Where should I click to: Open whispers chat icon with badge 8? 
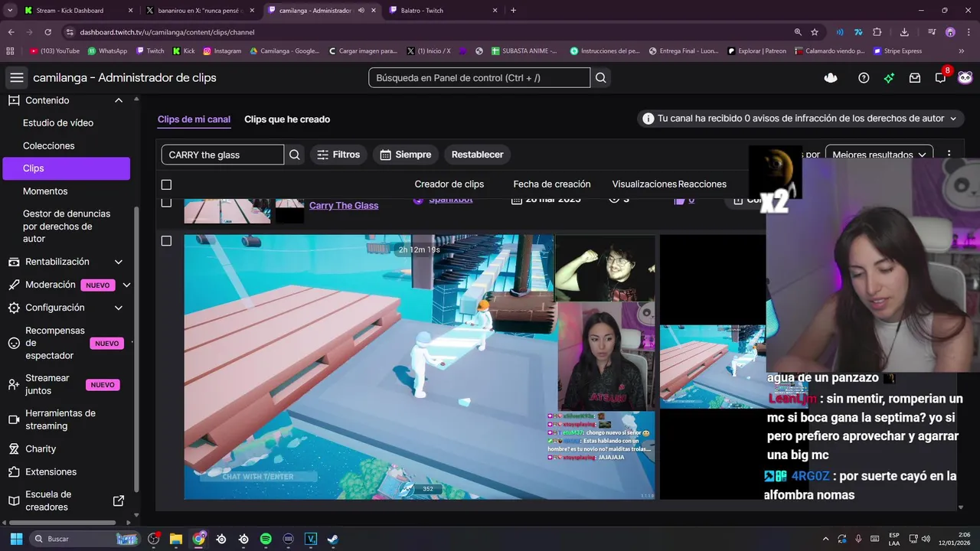pos(941,77)
